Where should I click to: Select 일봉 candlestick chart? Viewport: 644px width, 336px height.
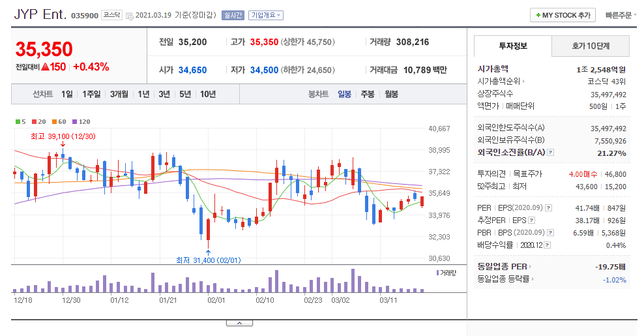pyautogui.click(x=345, y=94)
